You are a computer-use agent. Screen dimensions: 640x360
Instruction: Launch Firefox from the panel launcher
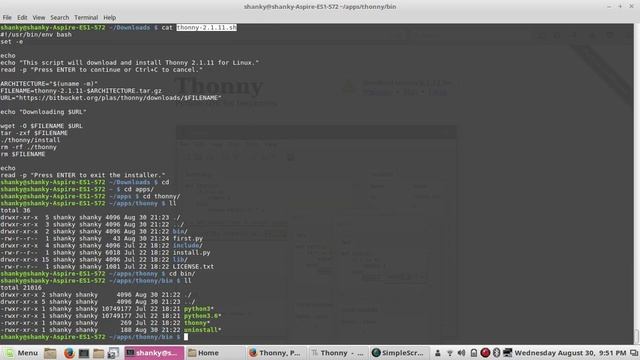click(69, 353)
